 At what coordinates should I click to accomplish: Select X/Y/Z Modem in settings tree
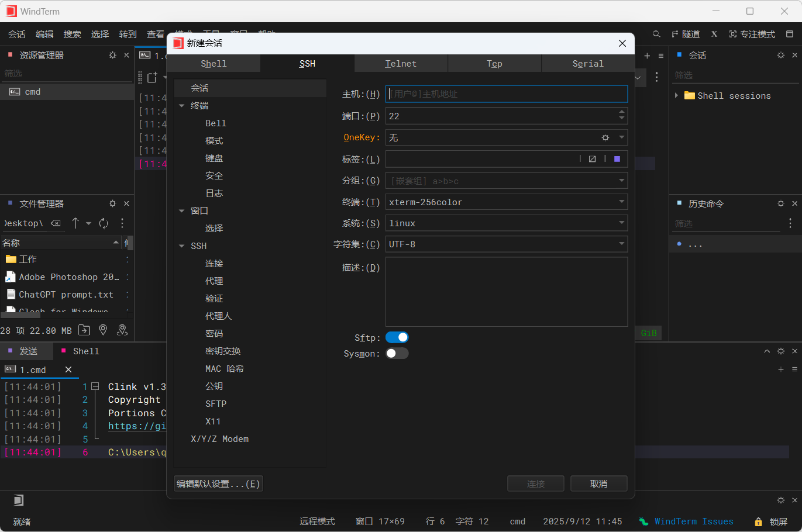click(220, 439)
